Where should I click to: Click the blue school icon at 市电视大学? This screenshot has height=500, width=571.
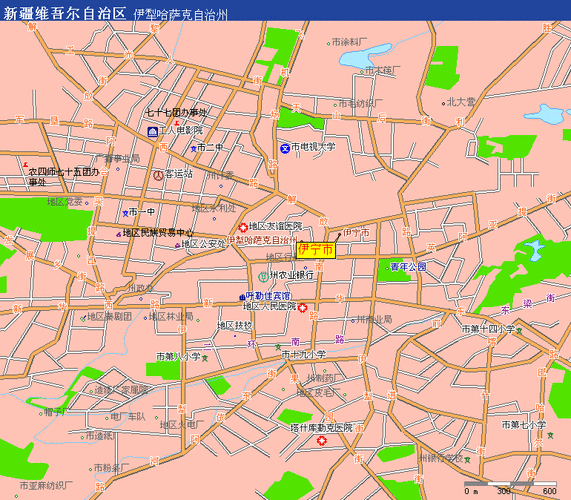(x=285, y=148)
